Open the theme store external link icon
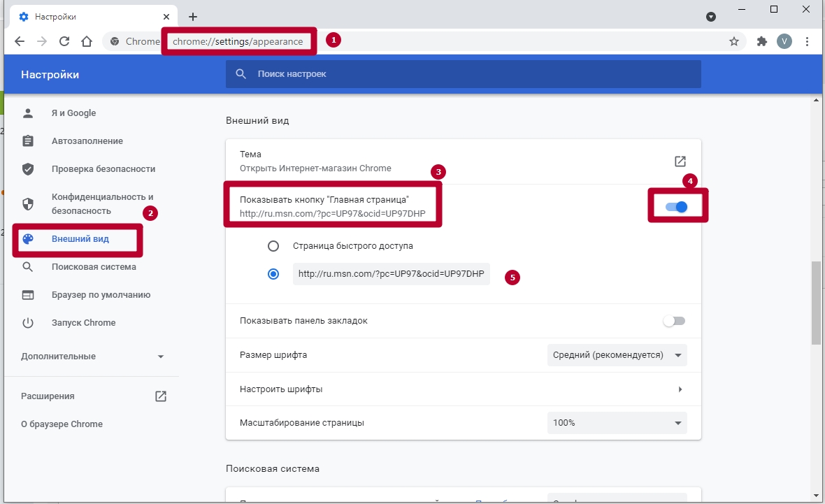The height and width of the screenshot is (504, 825). (680, 161)
